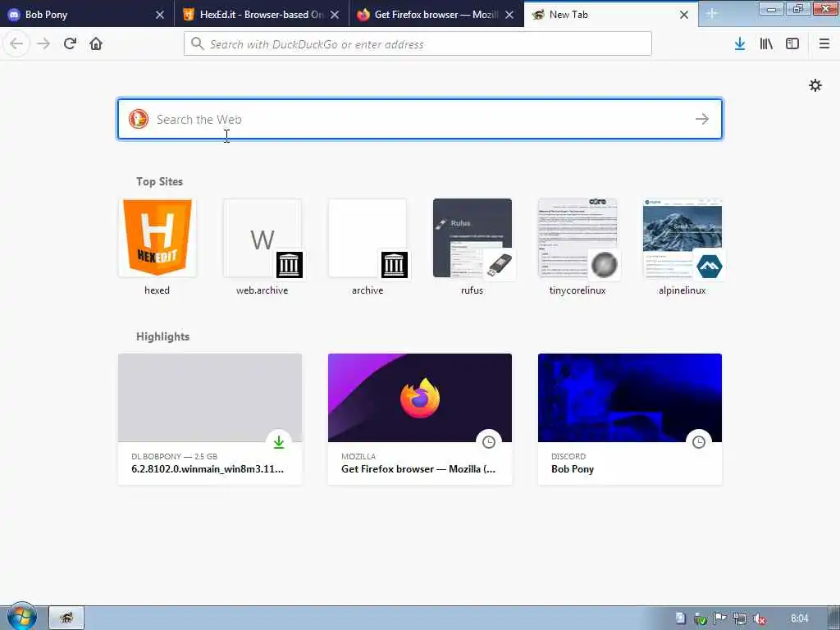This screenshot has width=840, height=630.
Task: Click the Highlights heading
Action: click(x=162, y=336)
